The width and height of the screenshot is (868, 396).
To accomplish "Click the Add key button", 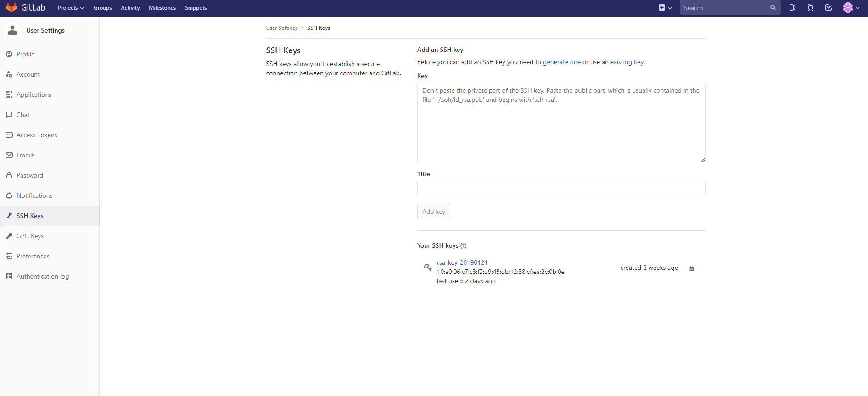I will coord(434,212).
